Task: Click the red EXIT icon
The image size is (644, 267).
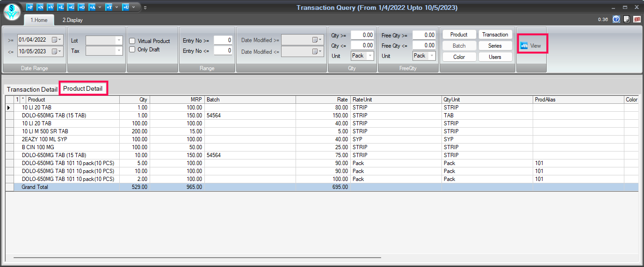Action: [637, 20]
